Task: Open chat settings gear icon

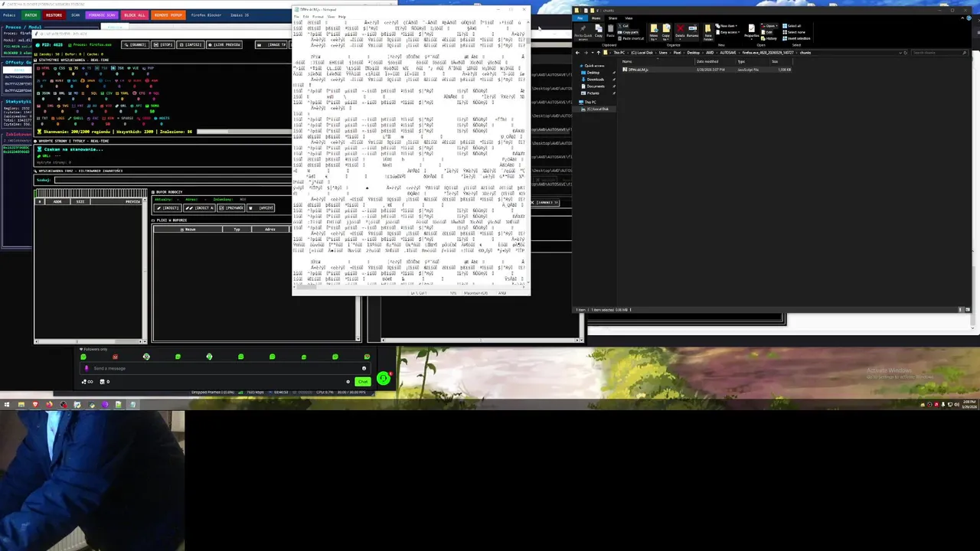Action: tap(348, 382)
